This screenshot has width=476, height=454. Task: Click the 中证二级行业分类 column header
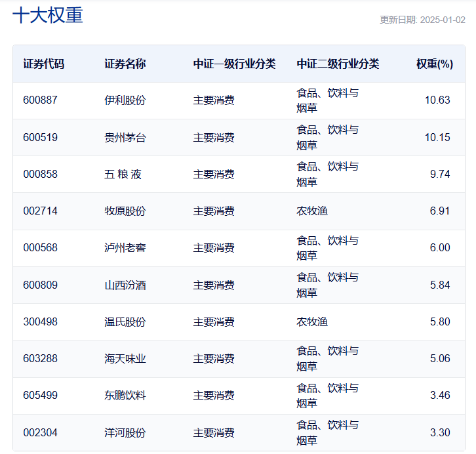[x=338, y=64]
